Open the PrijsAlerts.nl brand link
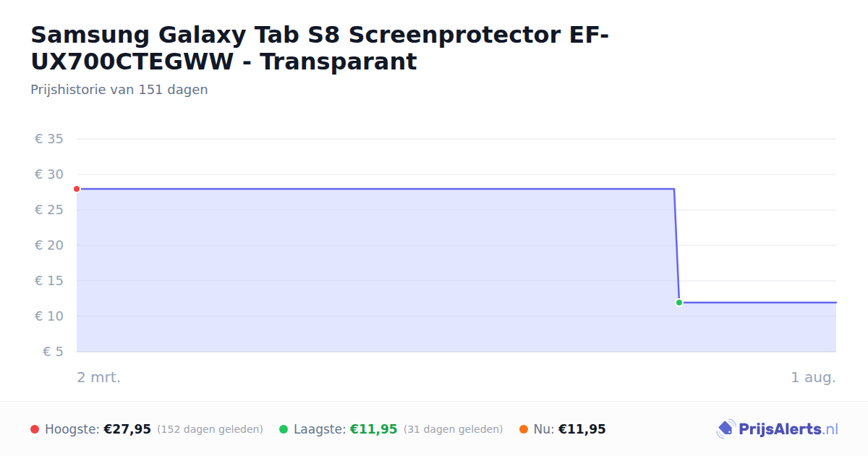The height and width of the screenshot is (456, 868). click(x=777, y=429)
